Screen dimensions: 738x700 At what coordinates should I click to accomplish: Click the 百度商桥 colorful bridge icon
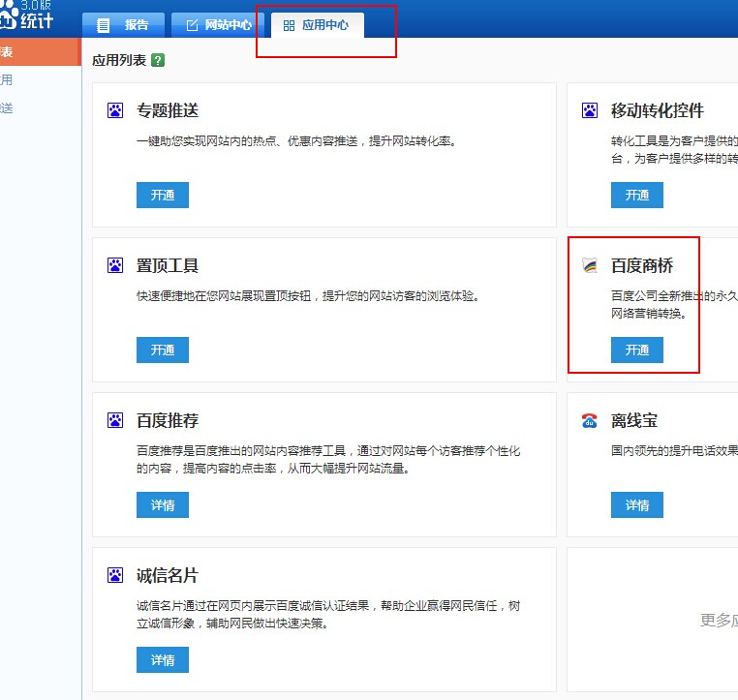point(590,266)
